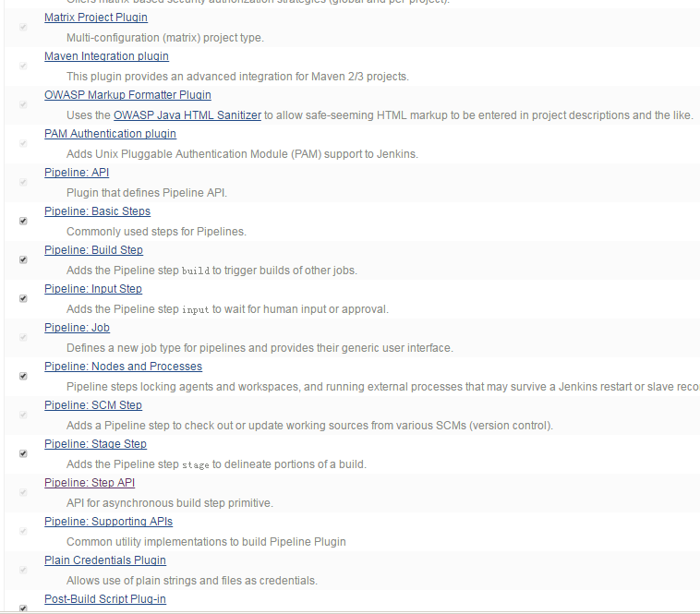Click 'Allows use of plain strings' description
Screen dimensions: 700x614
pyautogui.click(x=192, y=582)
